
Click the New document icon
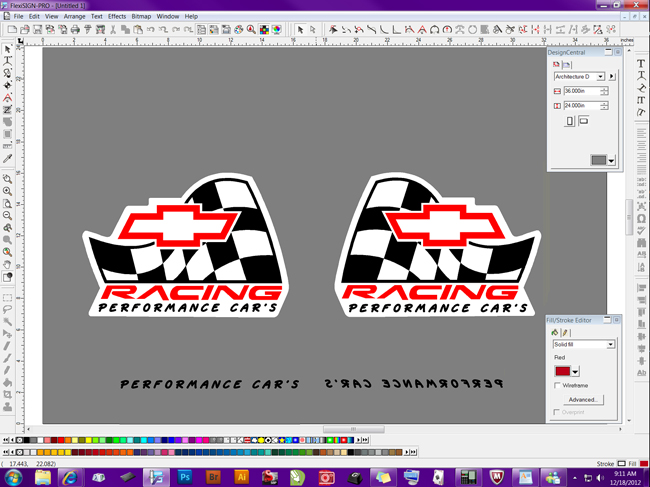pyautogui.click(x=12, y=29)
